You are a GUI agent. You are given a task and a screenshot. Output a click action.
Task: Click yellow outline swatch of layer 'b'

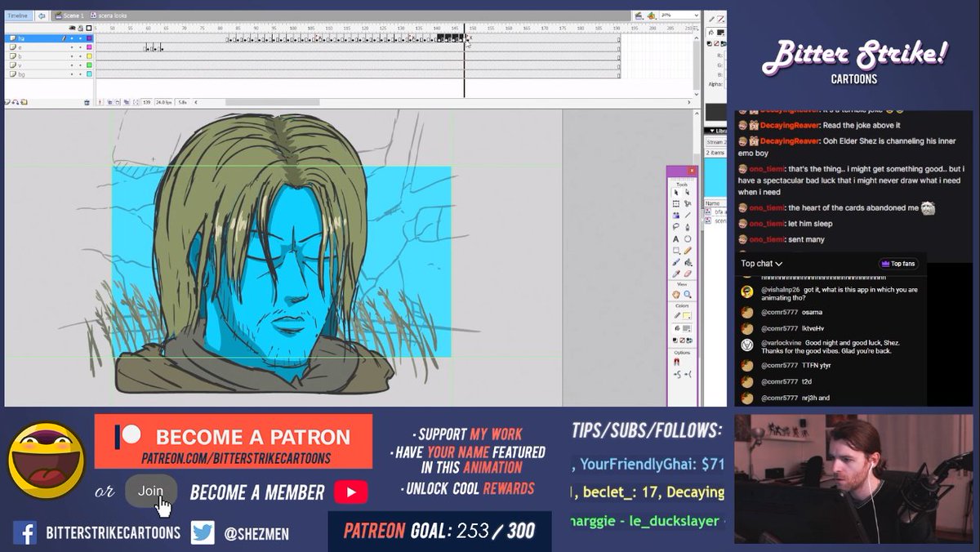pos(89,56)
